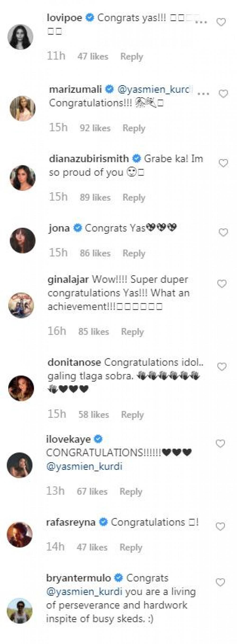Tap heart icon beside ginalajar's comment
Screen dimensions: 237x644
click(222, 284)
